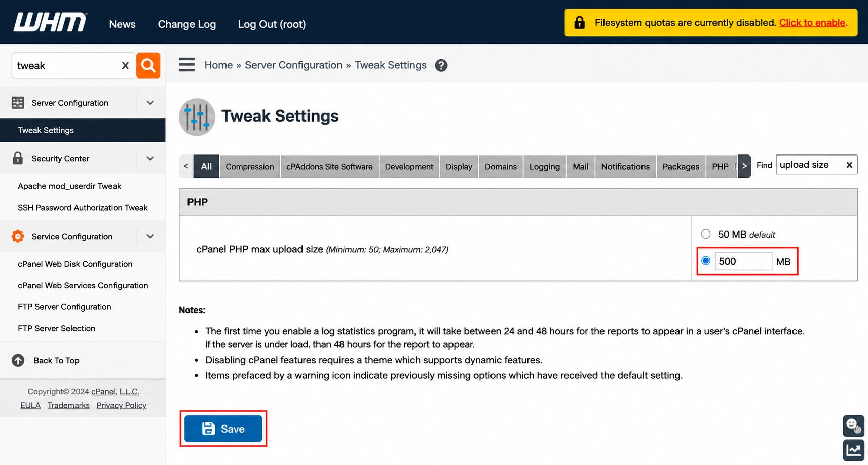Click the cPanel PHP max upload size label
This screenshot has height=465, width=868.
coord(259,249)
